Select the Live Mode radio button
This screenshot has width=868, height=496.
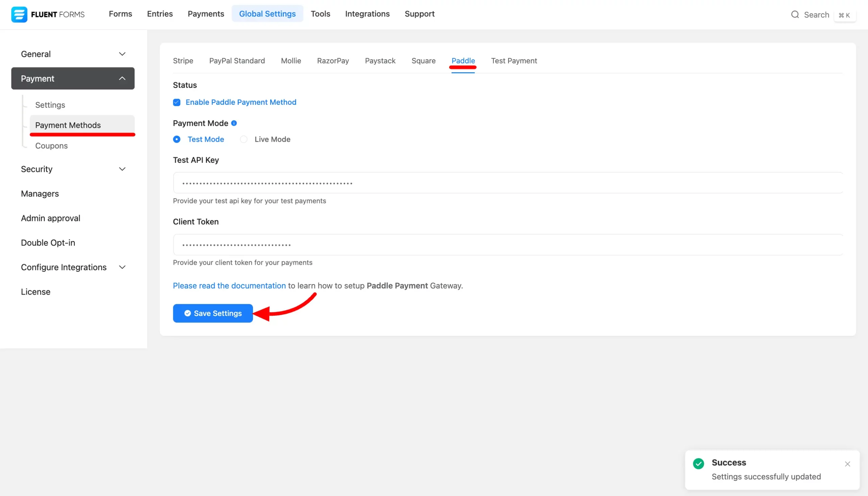click(x=243, y=139)
